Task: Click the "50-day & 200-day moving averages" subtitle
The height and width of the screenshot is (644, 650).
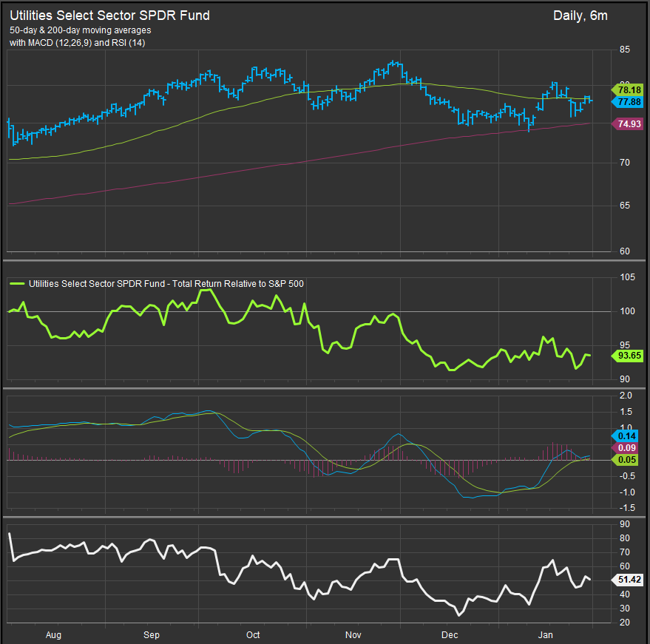Action: [x=81, y=30]
